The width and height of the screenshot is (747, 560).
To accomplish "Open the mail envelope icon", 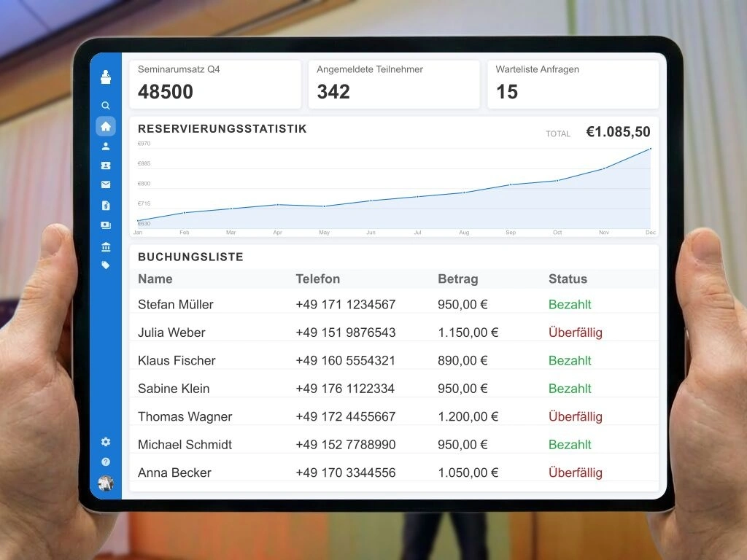I will point(106,185).
